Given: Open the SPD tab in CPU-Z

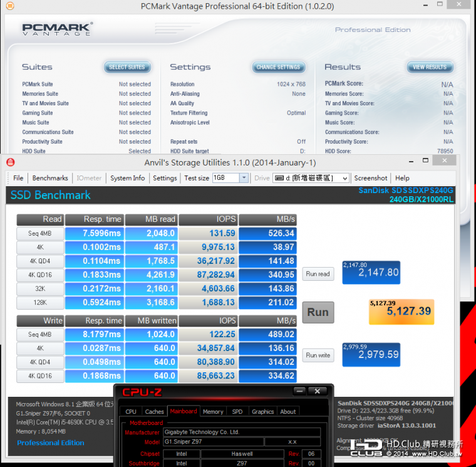Looking at the screenshot, I should tap(237, 412).
